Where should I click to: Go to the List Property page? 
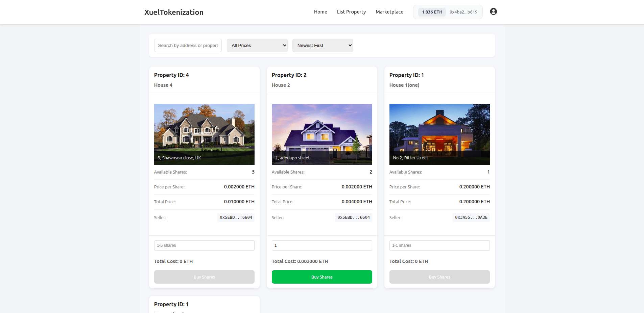pos(351,12)
